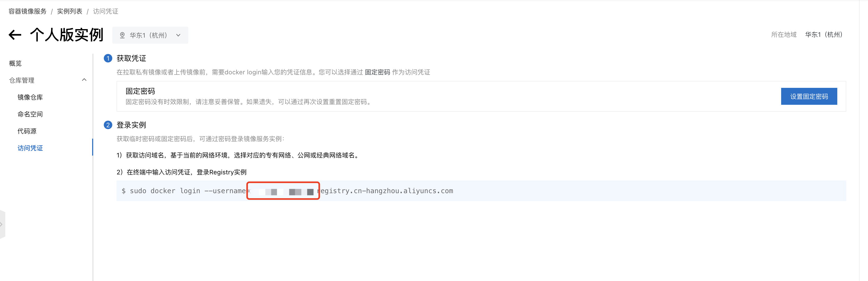This screenshot has width=868, height=281.
Task: Click the location pin icon in region selector
Action: (122, 35)
